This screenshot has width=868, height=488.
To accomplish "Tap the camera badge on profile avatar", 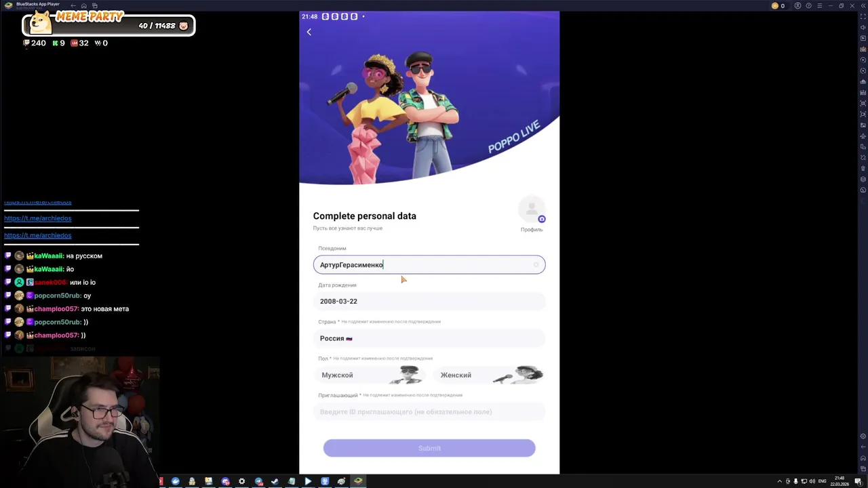I will tap(541, 219).
